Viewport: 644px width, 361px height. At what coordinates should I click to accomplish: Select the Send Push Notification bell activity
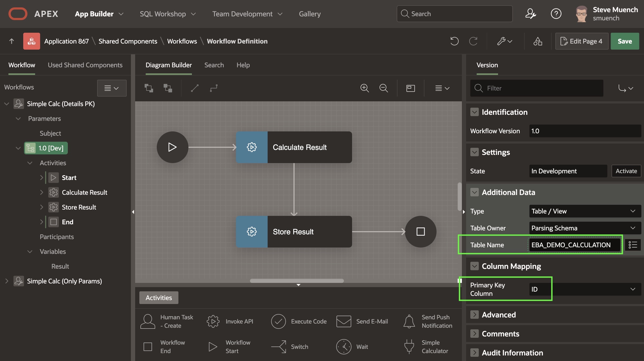click(409, 321)
